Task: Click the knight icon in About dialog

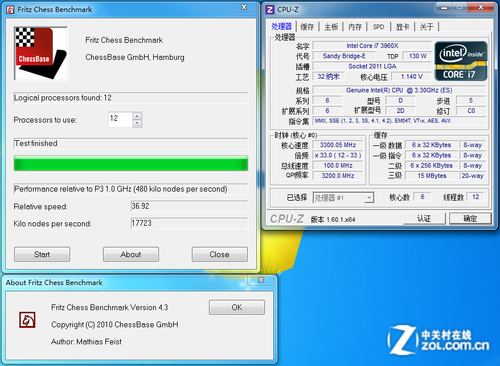Action: click(27, 320)
